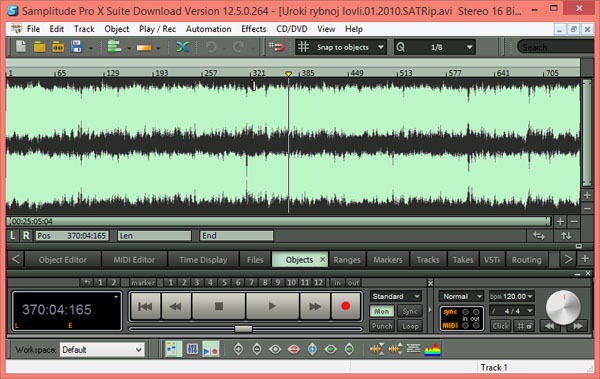Viewport: 600px width, 379px height.
Task: Click the crossfade X icon in toolbar
Action: tap(183, 47)
